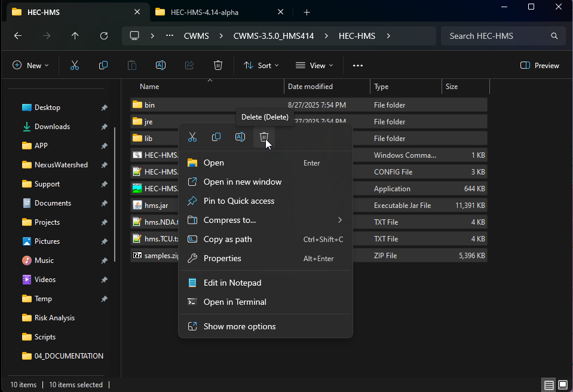The height and width of the screenshot is (392, 573).
Task: Click the Refresh button in navigation bar
Action: click(x=104, y=36)
